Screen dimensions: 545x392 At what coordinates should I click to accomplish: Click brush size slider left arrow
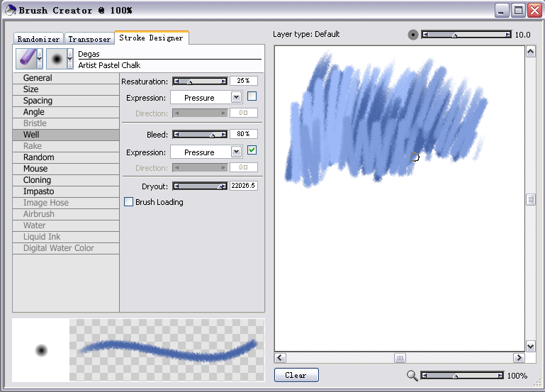click(x=425, y=35)
